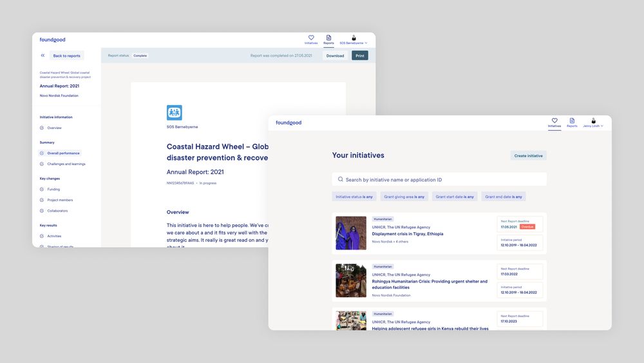This screenshot has height=363, width=644.
Task: Click the Complete report status badge
Action: pyautogui.click(x=140, y=55)
